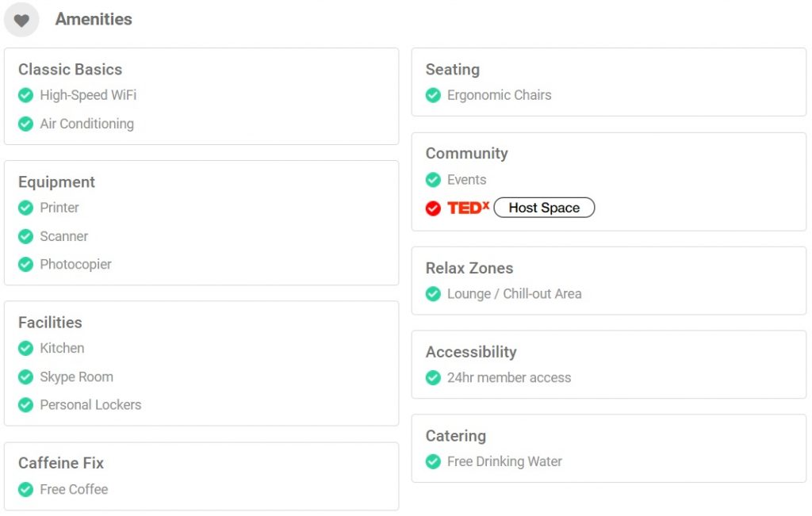Click the TEDx logo
This screenshot has width=812, height=516.
coord(468,208)
